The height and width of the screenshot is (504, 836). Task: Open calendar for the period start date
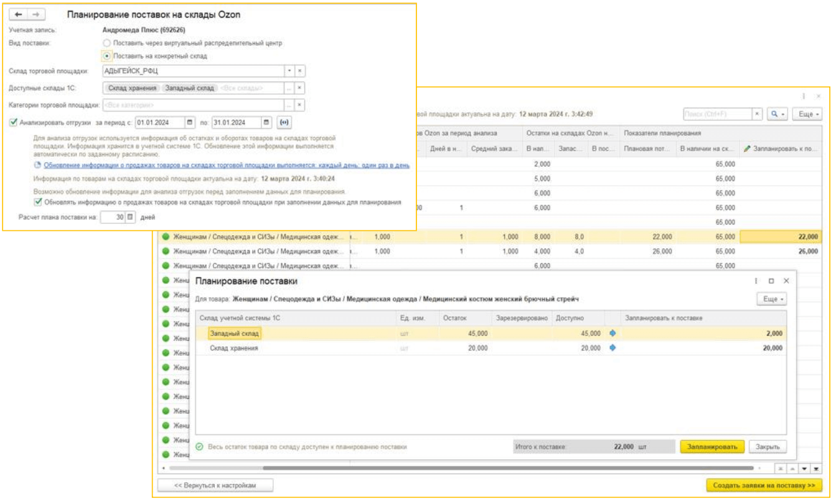(x=190, y=122)
